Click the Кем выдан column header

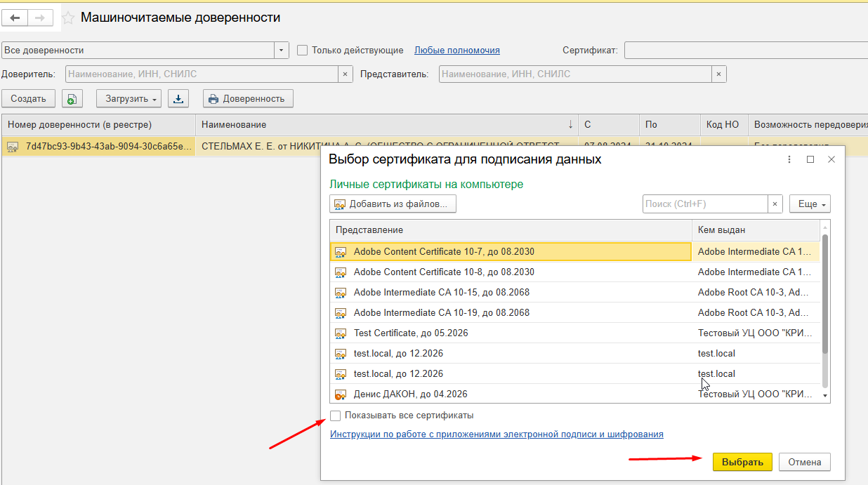pos(755,230)
